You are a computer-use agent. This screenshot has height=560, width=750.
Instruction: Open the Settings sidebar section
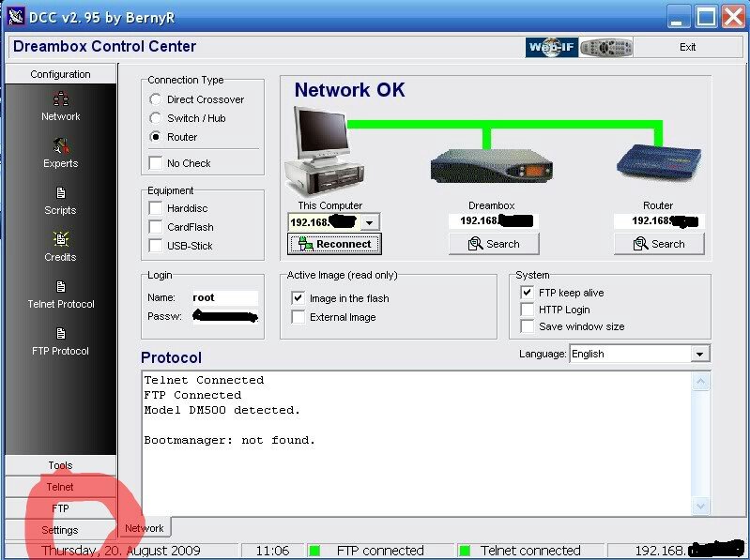click(60, 530)
